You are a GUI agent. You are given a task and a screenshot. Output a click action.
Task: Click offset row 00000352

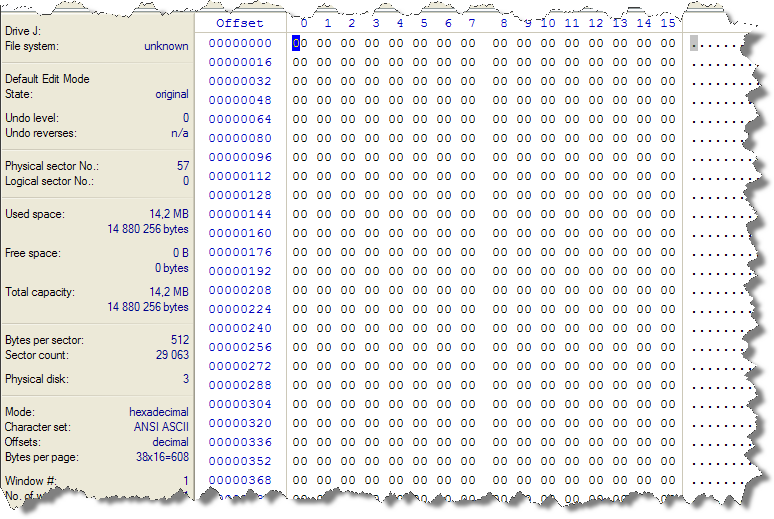point(240,461)
